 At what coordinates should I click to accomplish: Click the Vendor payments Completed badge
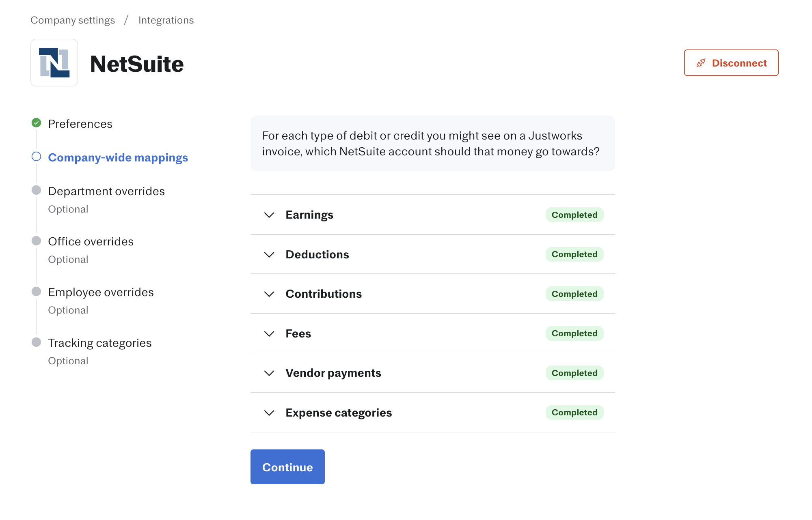tap(574, 373)
